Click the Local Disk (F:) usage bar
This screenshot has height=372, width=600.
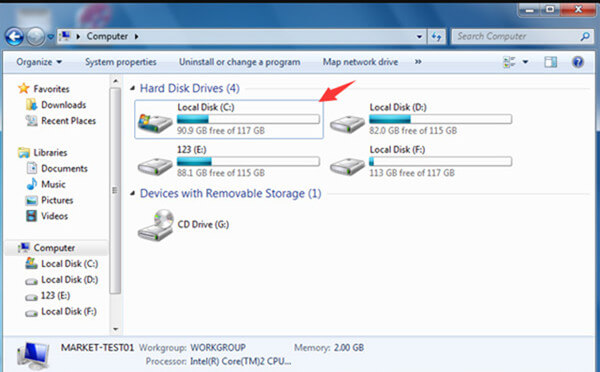coord(440,162)
